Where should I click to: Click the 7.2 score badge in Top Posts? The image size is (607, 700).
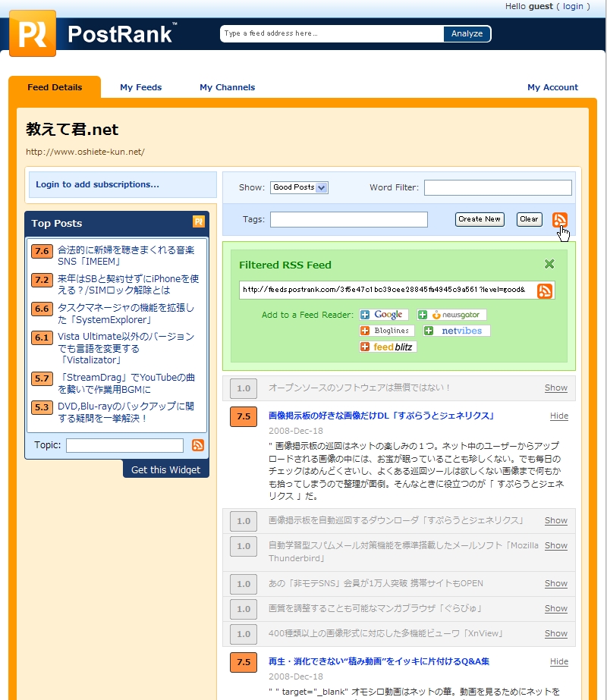click(x=42, y=280)
